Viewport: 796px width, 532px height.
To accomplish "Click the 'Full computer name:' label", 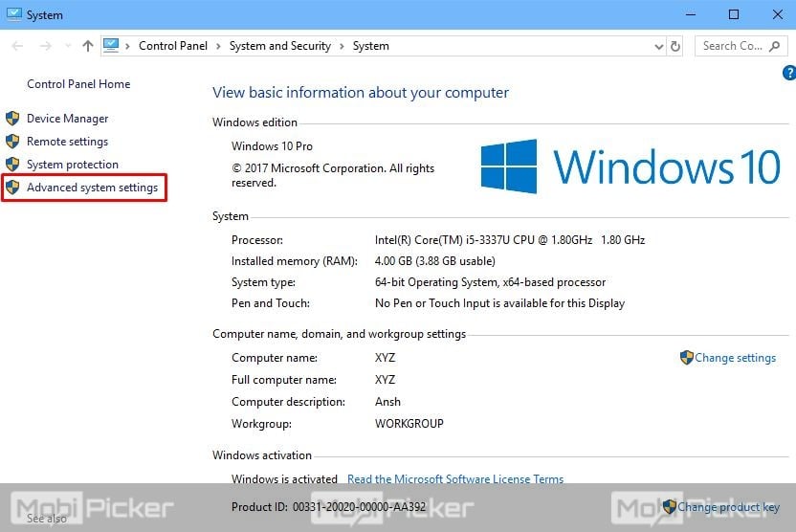I will pyautogui.click(x=284, y=380).
